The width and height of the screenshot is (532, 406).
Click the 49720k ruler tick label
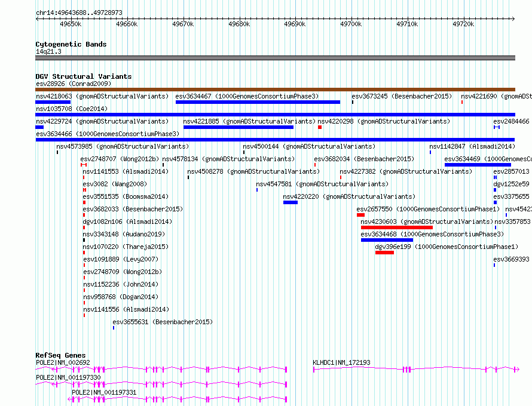(463, 24)
